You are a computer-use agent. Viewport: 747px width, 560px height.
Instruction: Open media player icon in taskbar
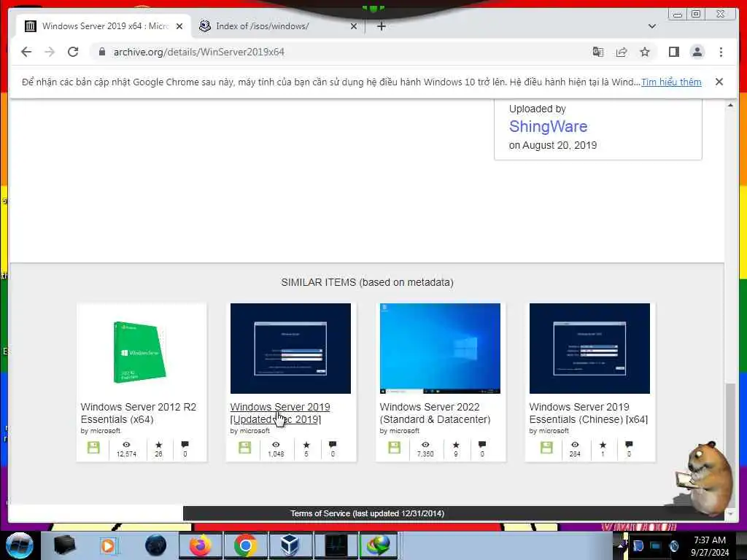[108, 545]
